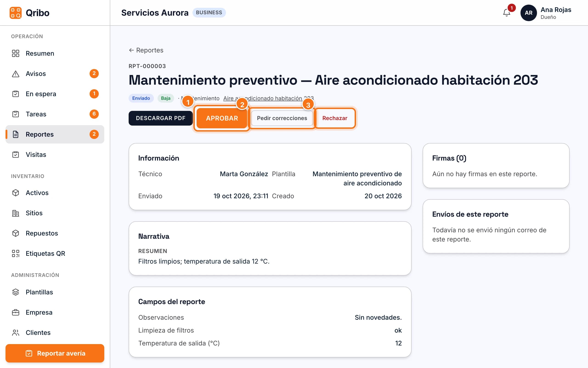
Task: Click the Tareas badge showing 6
Action: pos(94,114)
